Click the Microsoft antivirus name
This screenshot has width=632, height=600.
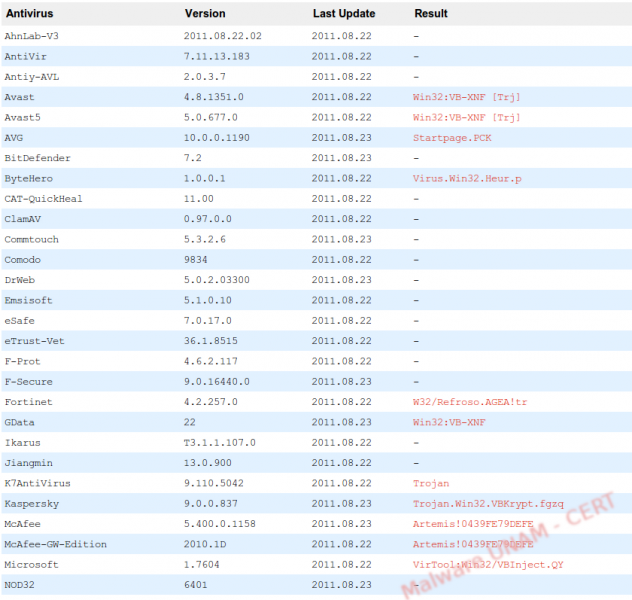[31, 565]
